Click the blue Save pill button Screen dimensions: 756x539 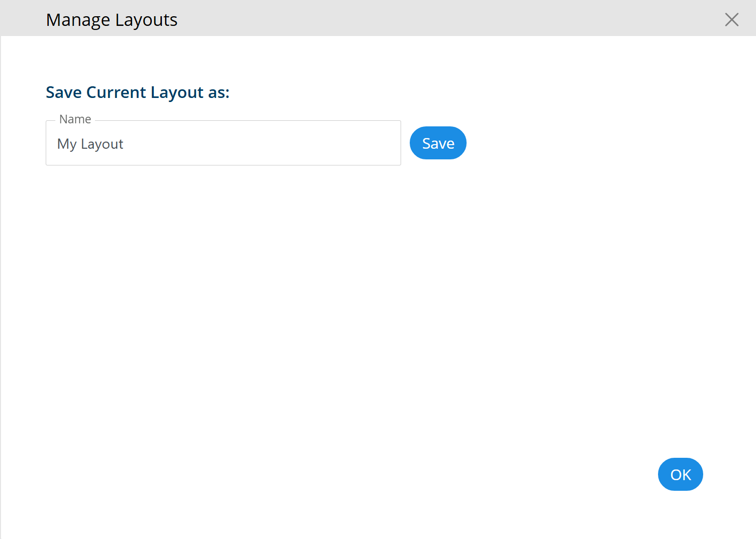(x=438, y=143)
